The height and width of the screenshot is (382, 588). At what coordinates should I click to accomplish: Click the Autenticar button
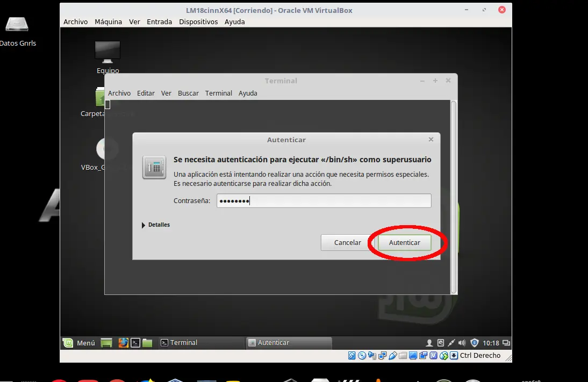[404, 242]
